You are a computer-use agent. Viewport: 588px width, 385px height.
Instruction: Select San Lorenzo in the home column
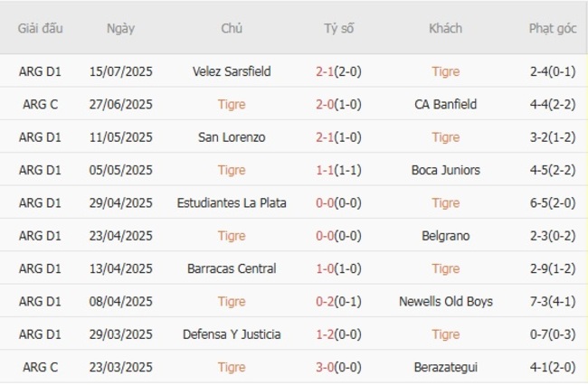(232, 137)
